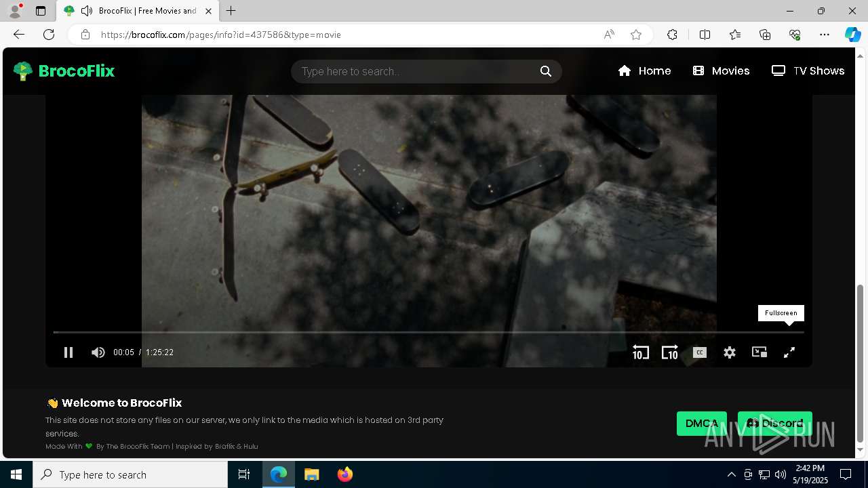Open video player settings gear
Viewport: 868px width, 488px height.
730,352
